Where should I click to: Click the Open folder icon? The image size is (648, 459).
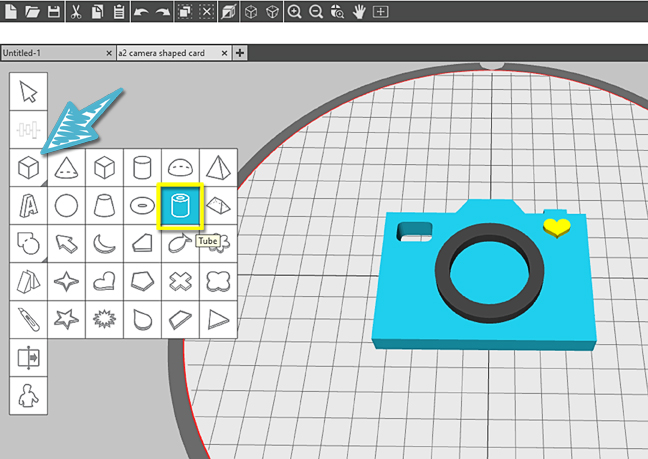click(x=32, y=12)
